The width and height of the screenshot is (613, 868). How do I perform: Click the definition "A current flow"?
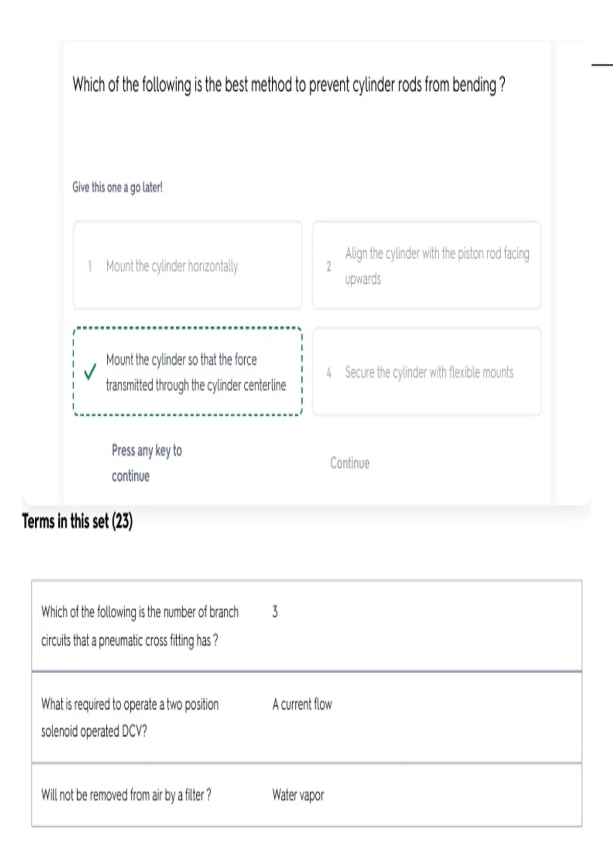[x=302, y=704]
